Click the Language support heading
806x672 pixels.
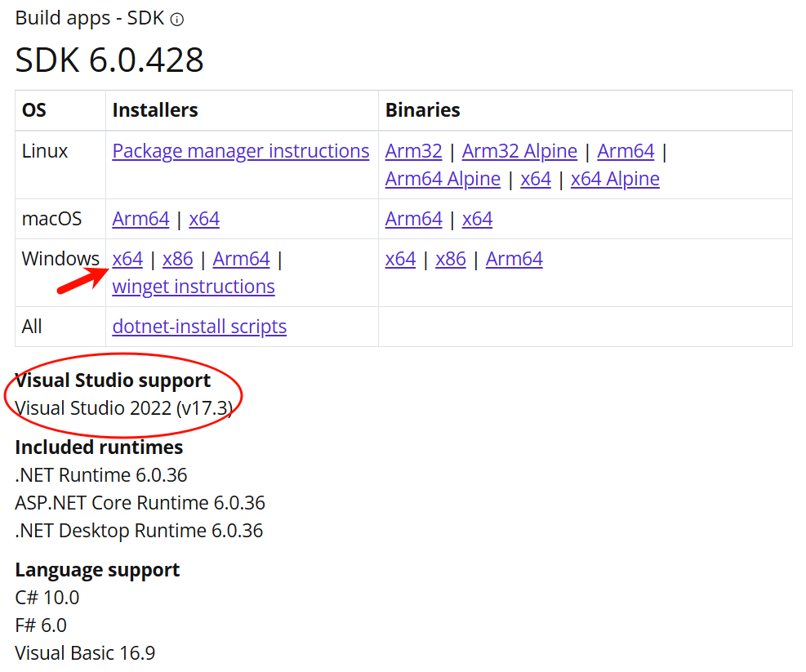98,571
